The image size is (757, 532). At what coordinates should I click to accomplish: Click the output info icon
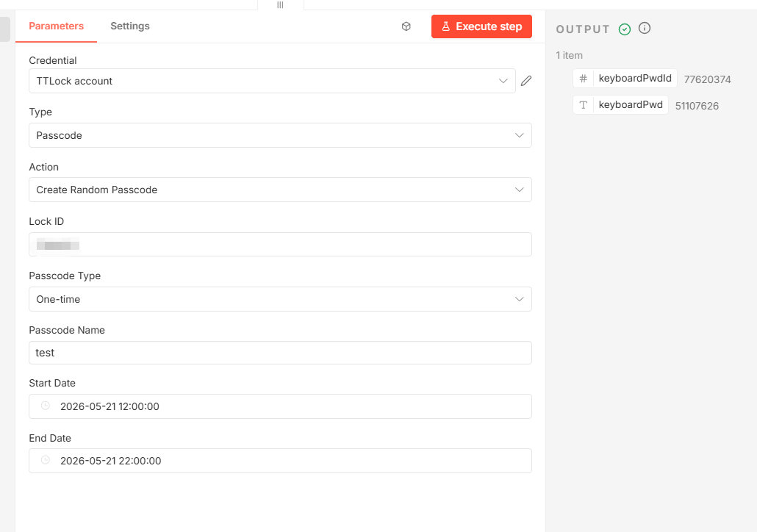[x=645, y=28]
